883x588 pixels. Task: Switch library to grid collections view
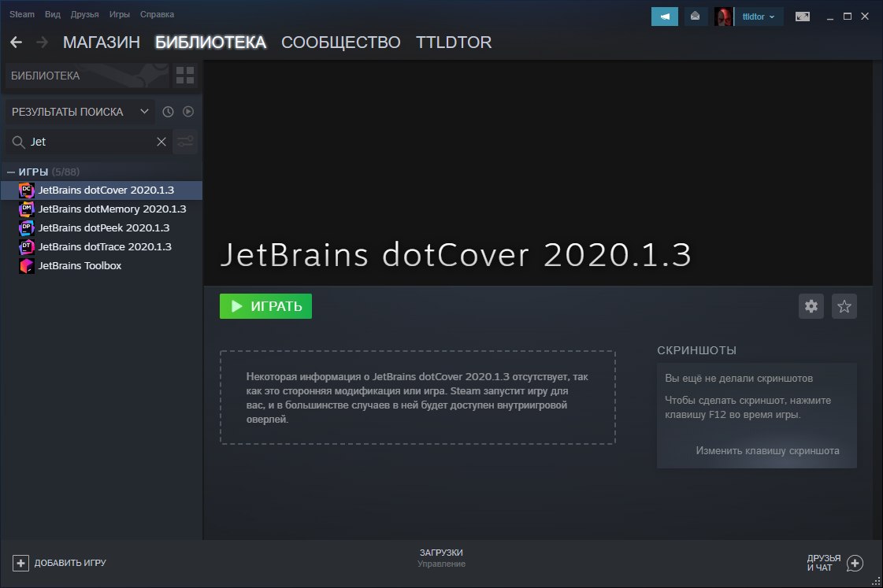click(184, 76)
